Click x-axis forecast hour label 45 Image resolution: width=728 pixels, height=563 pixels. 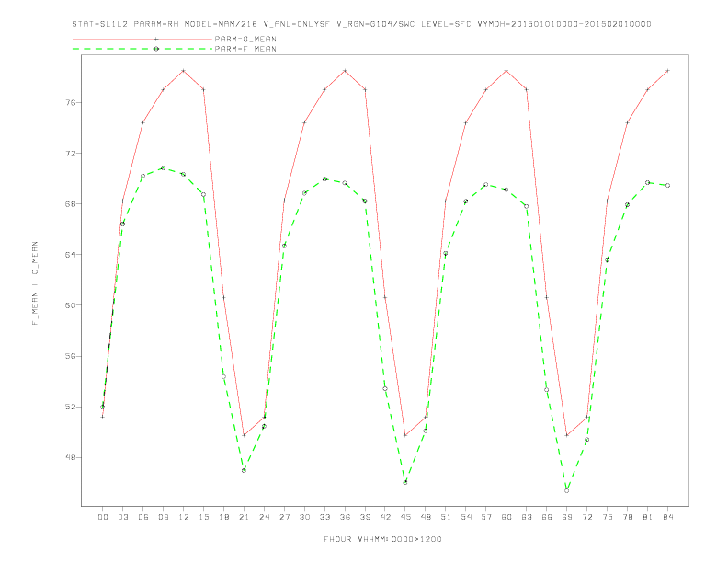click(x=405, y=517)
